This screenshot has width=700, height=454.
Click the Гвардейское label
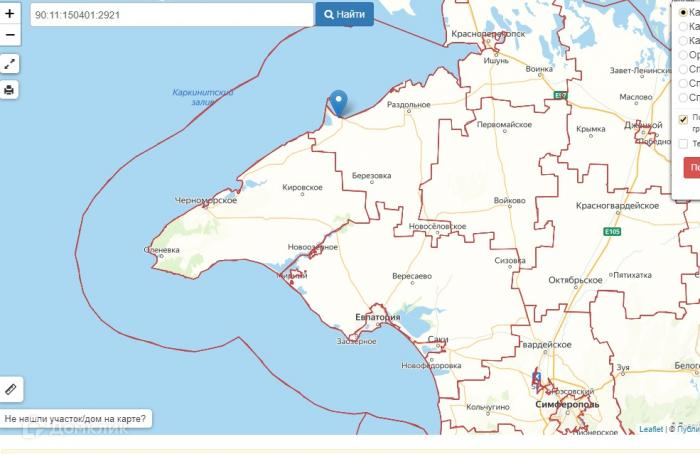[x=546, y=345]
